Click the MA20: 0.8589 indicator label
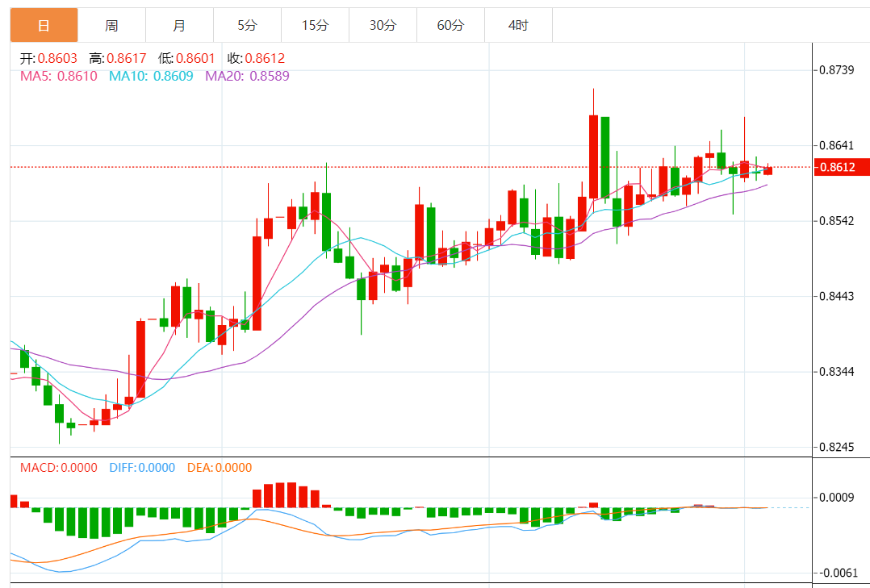 click(x=248, y=76)
